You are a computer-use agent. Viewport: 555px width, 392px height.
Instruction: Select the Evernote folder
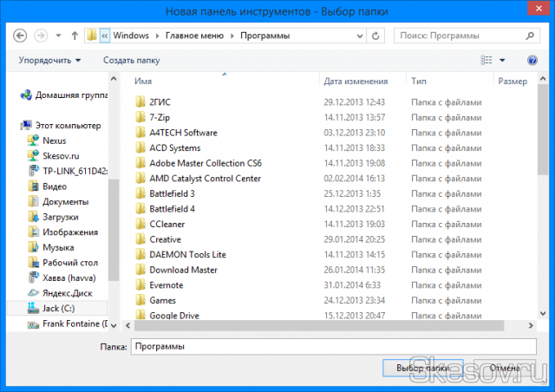click(166, 284)
